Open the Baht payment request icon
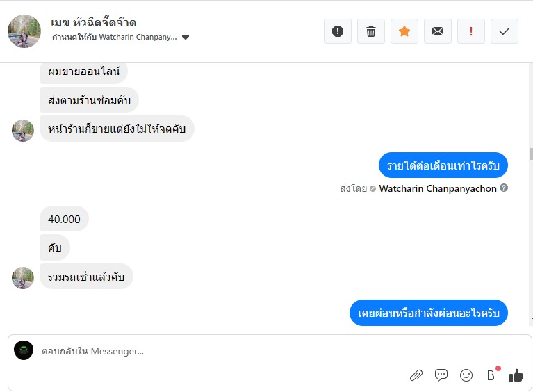The image size is (533, 392). [491, 375]
